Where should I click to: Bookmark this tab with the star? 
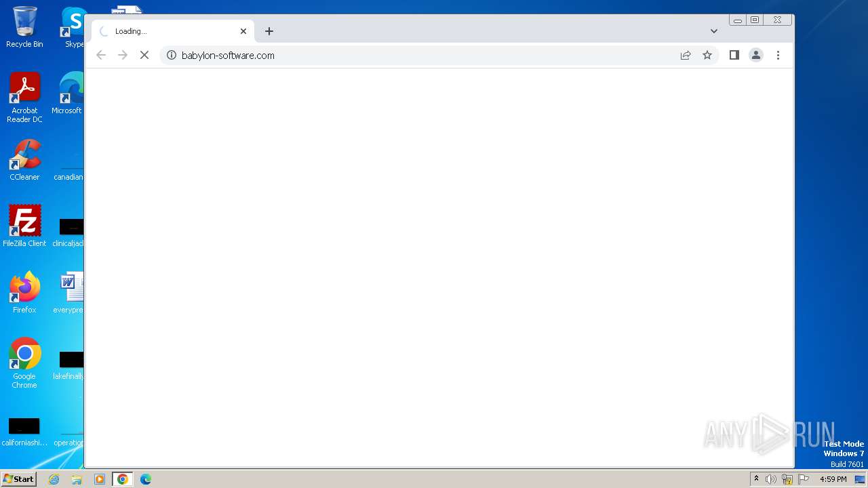[x=707, y=56]
